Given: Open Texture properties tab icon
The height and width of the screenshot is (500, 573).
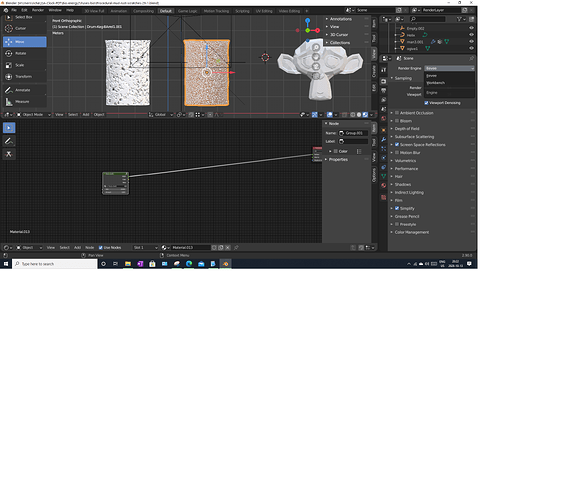Looking at the screenshot, I should pyautogui.click(x=384, y=197).
